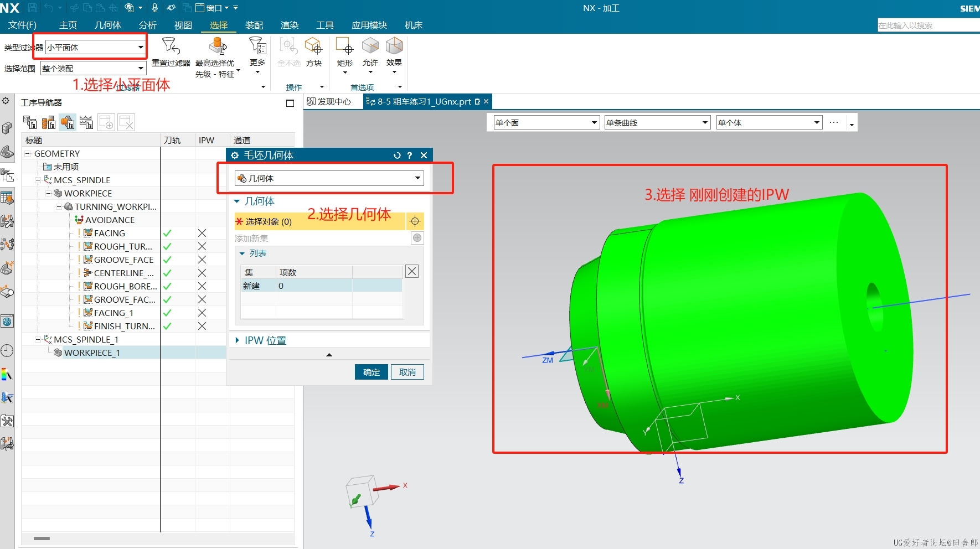Select the AVOIDANCE node
Viewport: 980px width, 549px height.
(110, 220)
